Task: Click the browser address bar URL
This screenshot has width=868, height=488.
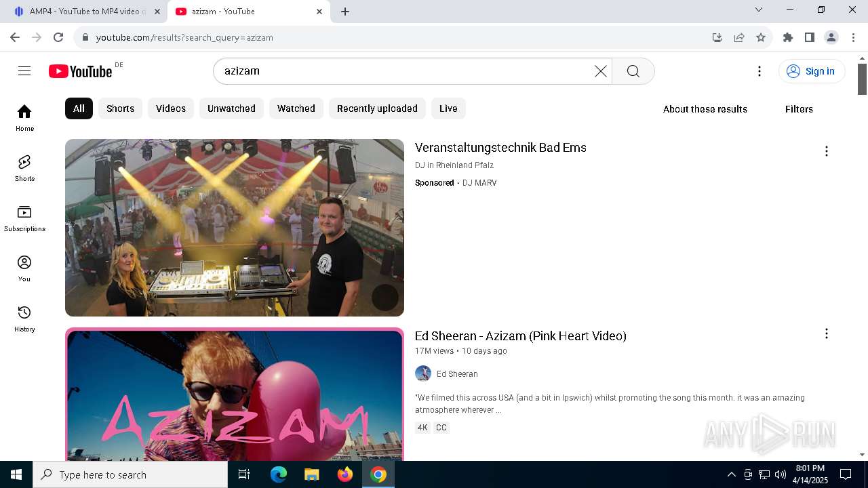Action: pyautogui.click(x=184, y=37)
